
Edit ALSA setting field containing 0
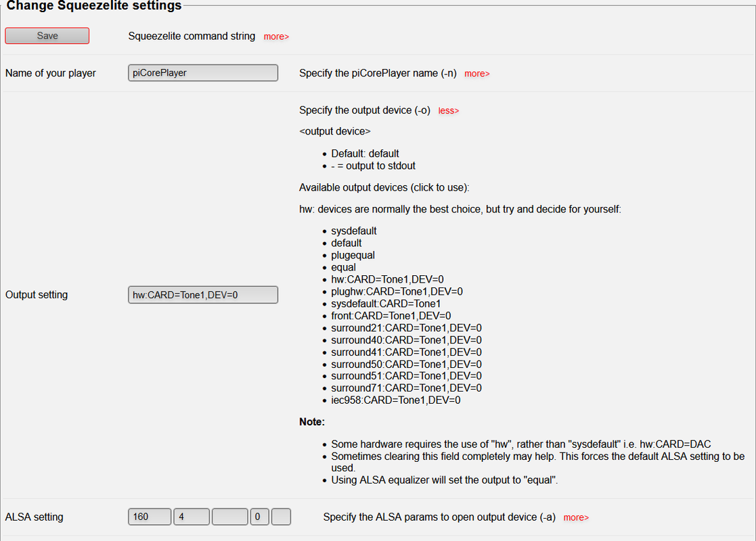coord(259,517)
